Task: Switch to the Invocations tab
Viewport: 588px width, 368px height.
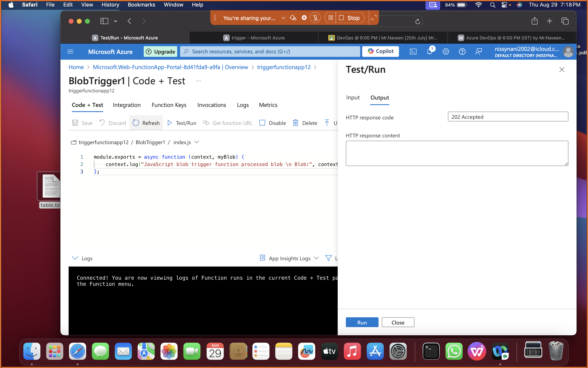Action: (212, 105)
